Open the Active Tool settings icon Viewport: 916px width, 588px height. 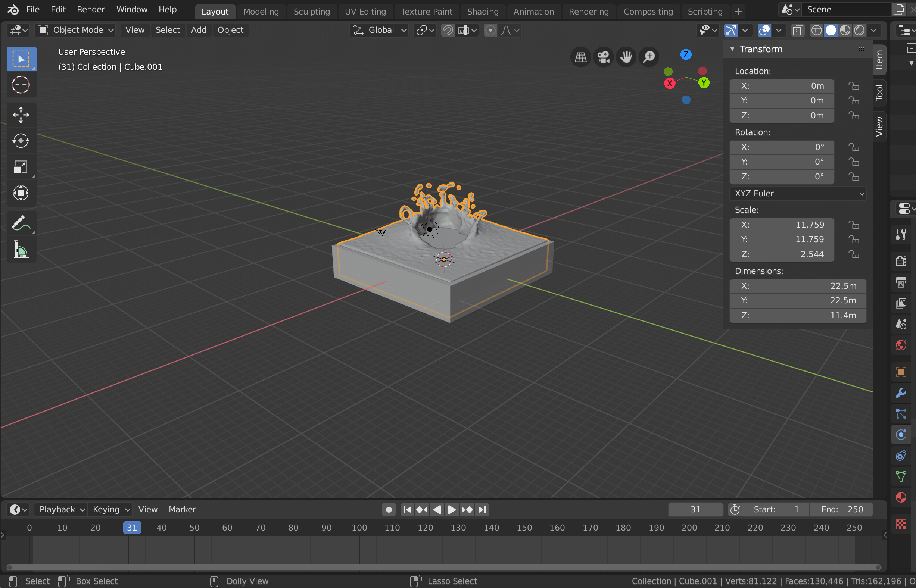[901, 234]
